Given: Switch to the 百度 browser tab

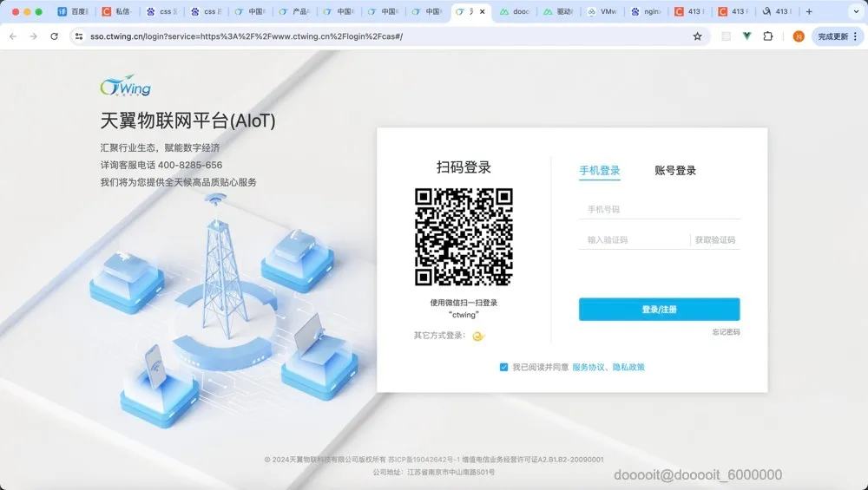Looking at the screenshot, I should [x=73, y=11].
